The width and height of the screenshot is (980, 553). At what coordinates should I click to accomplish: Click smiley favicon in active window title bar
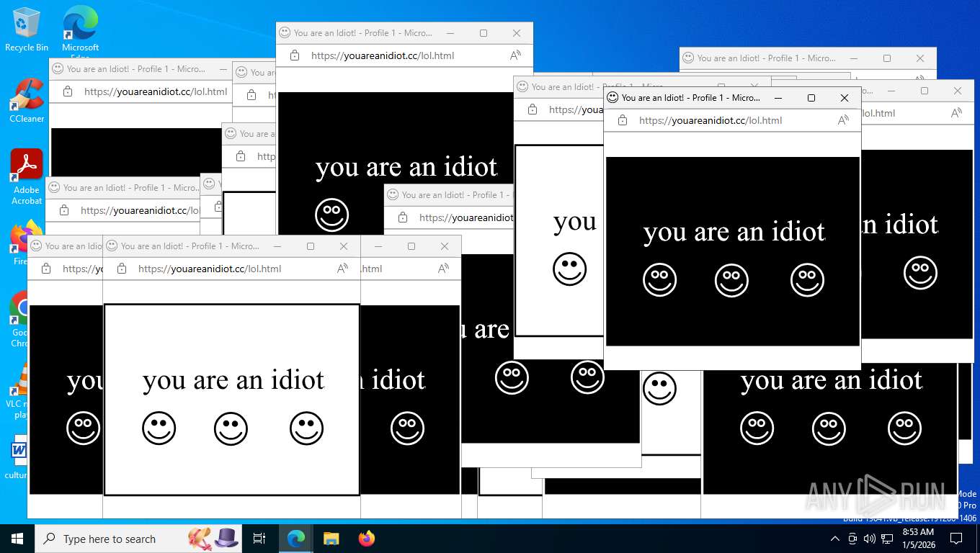(612, 97)
